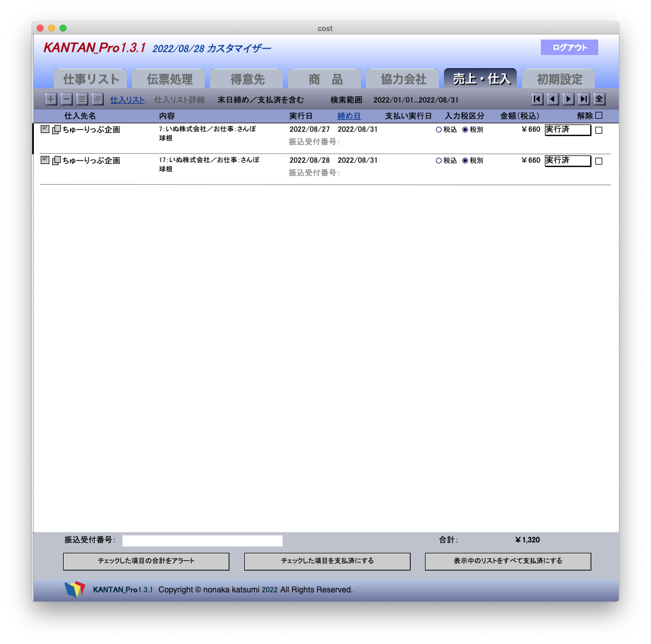651x644 pixels.
Task: Click 実行済 status field in 2022/08/28 row
Action: coord(568,161)
